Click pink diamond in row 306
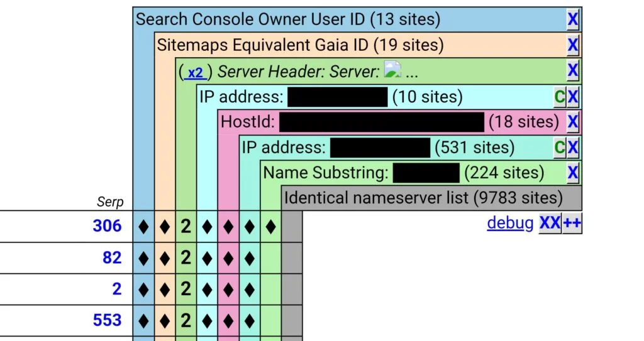The image size is (644, 341). pos(228,227)
